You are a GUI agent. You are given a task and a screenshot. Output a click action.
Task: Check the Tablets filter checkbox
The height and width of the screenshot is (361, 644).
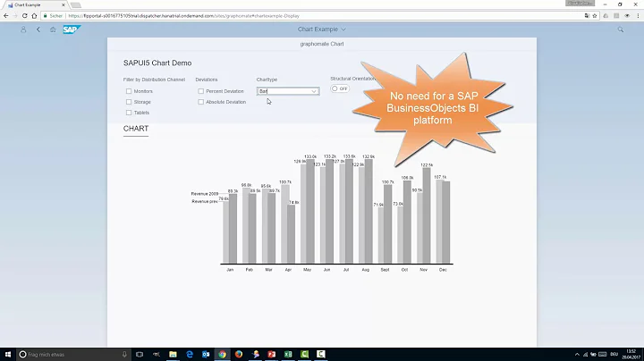click(129, 113)
